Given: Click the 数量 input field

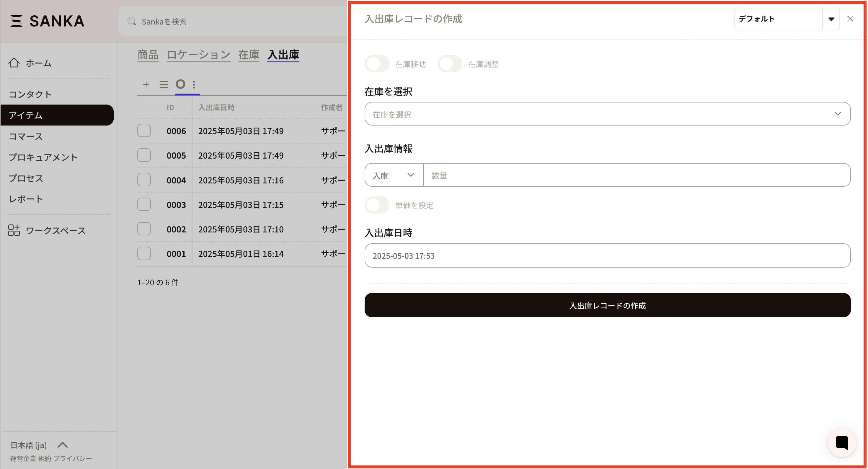Looking at the screenshot, I should [x=636, y=175].
